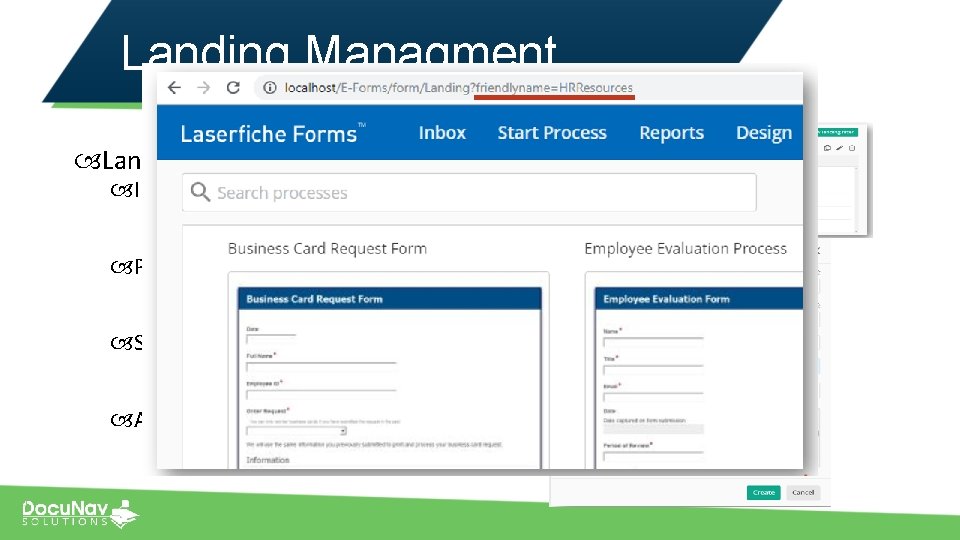Click the Full Name field in business card form
This screenshot has width=960, height=540.
pos(321,367)
